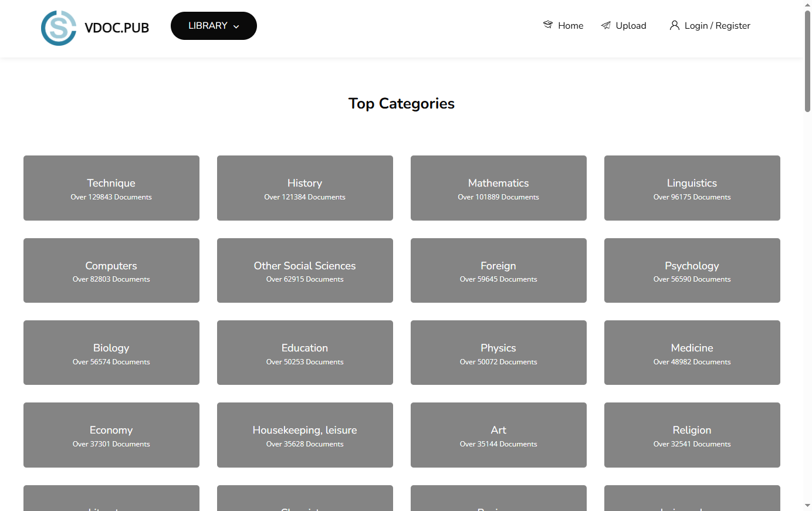Select the Computers category card

(111, 270)
